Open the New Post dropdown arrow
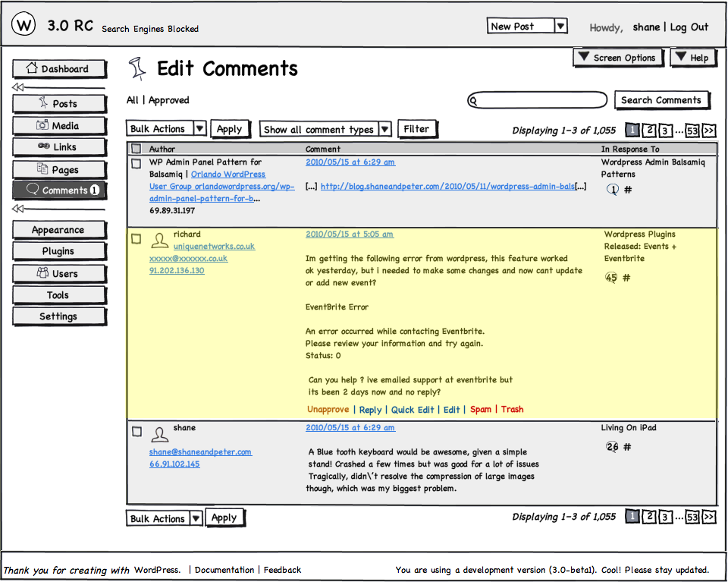 (560, 26)
